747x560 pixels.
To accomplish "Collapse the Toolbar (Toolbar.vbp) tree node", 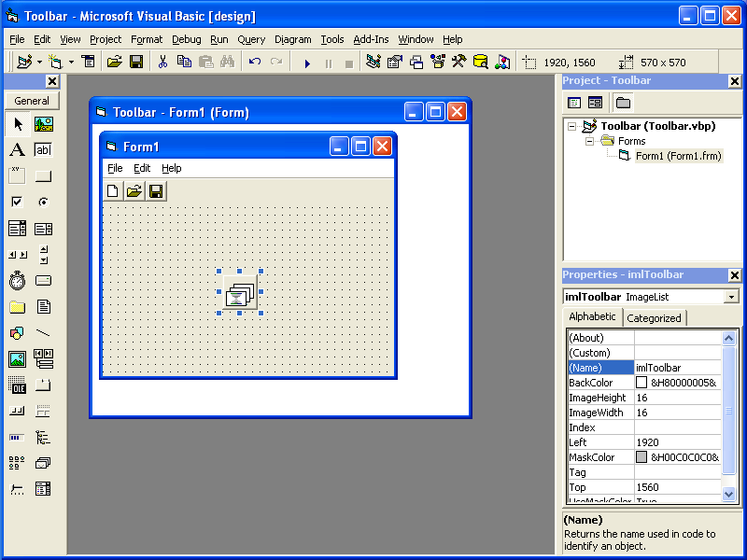I will (x=572, y=127).
